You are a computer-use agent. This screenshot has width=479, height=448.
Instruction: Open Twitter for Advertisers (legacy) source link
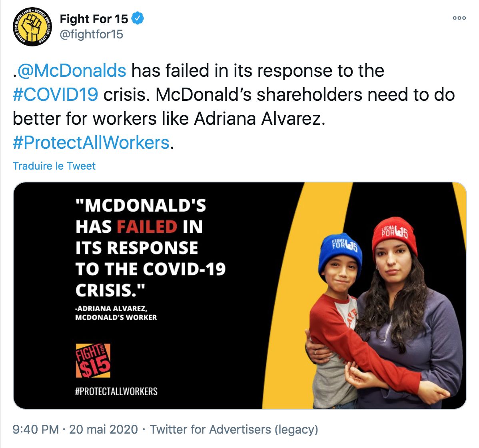[x=234, y=429]
